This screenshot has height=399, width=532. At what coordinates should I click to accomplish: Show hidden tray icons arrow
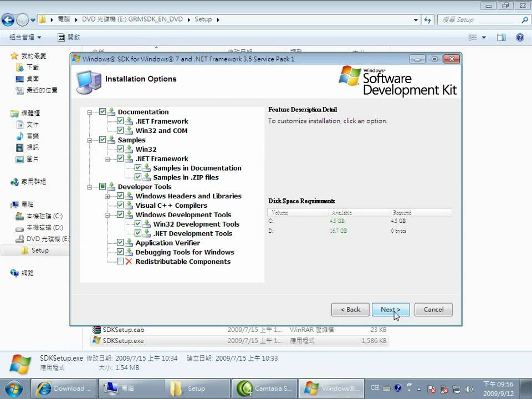419,389
